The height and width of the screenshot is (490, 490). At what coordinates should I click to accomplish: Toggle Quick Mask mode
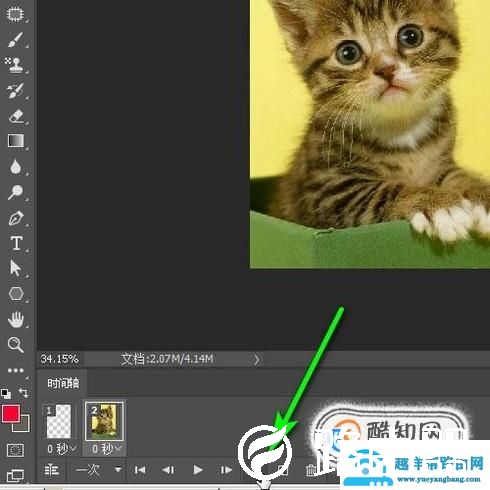[15, 450]
